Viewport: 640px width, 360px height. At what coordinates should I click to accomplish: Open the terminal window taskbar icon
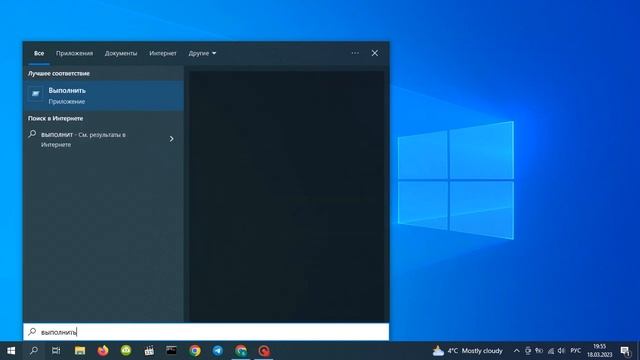pyautogui.click(x=171, y=350)
